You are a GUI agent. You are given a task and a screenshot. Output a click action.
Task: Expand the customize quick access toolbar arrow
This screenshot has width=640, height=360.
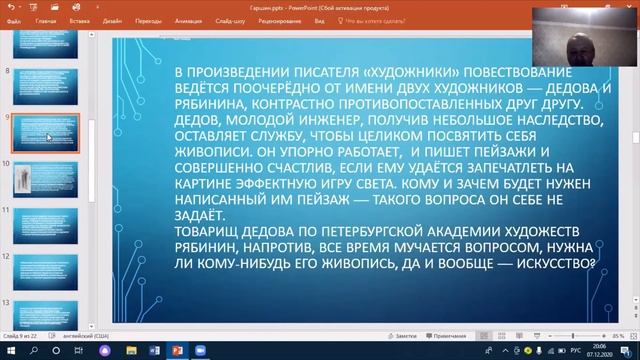tap(97, 7)
